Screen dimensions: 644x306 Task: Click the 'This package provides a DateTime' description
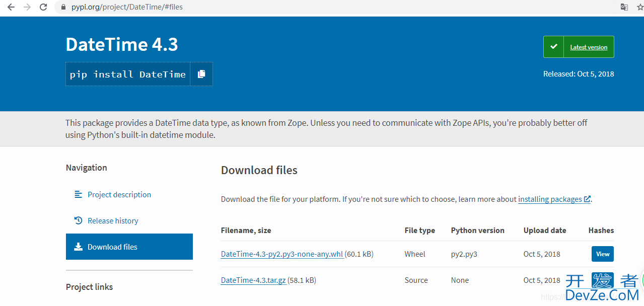326,129
